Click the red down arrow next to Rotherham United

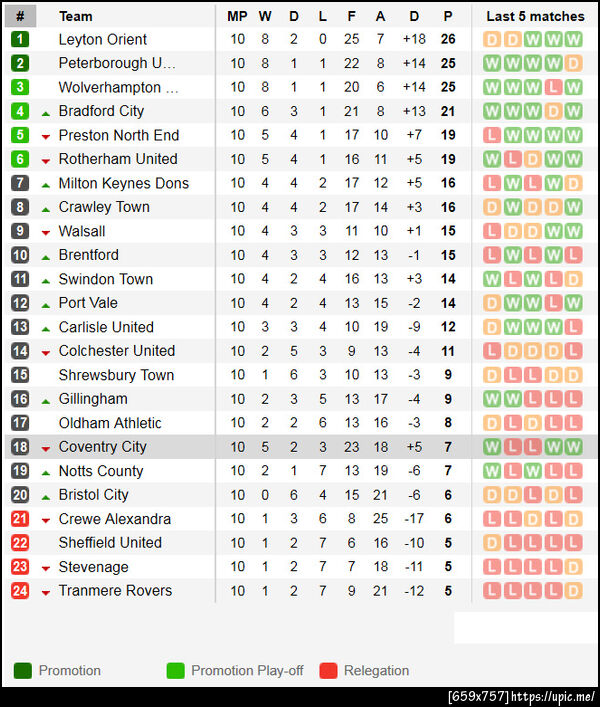tap(46, 160)
